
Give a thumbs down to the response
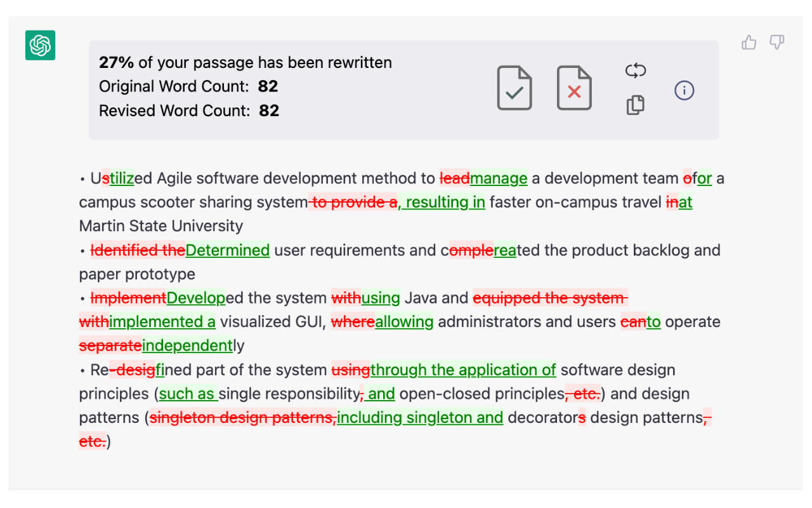click(x=776, y=43)
